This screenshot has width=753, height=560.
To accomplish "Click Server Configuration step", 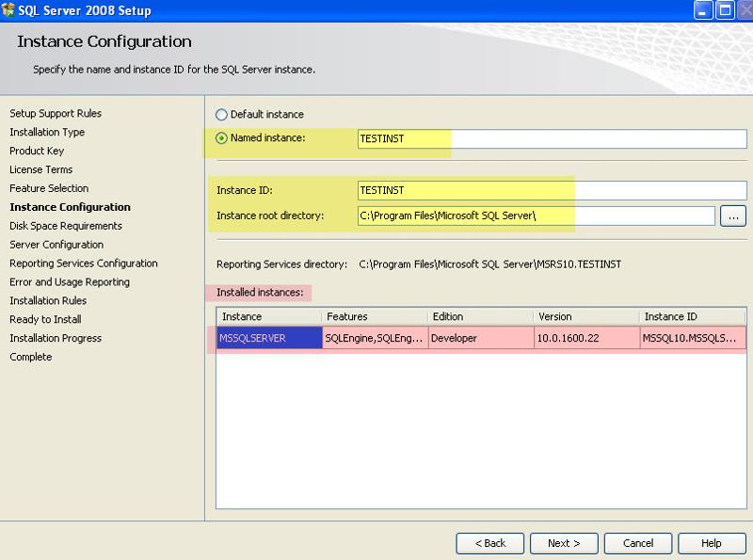I will [56, 245].
